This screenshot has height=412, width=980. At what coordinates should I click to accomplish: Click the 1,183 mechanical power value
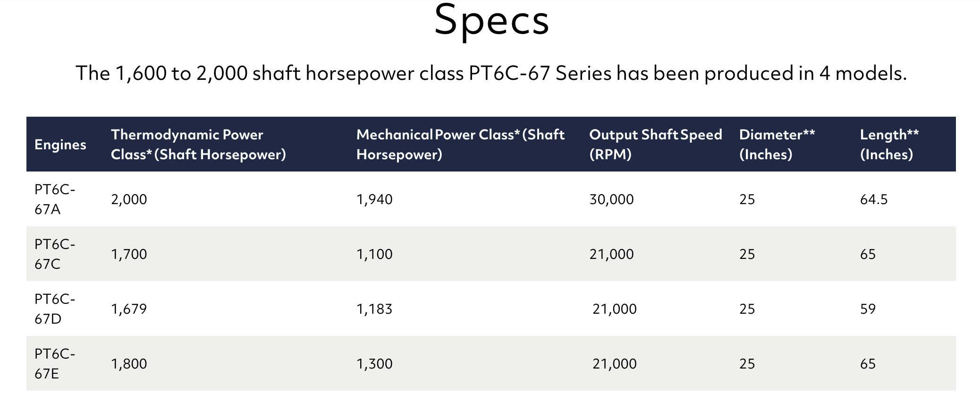(x=374, y=309)
